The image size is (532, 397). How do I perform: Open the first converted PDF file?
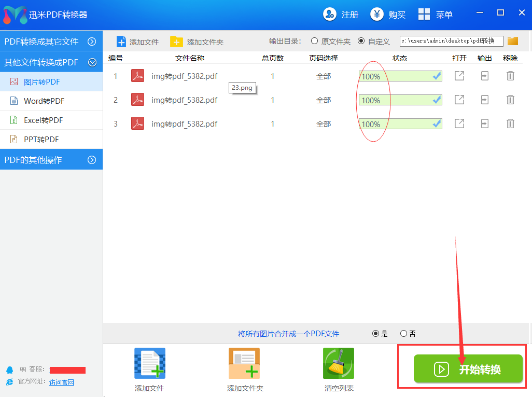[x=459, y=76]
